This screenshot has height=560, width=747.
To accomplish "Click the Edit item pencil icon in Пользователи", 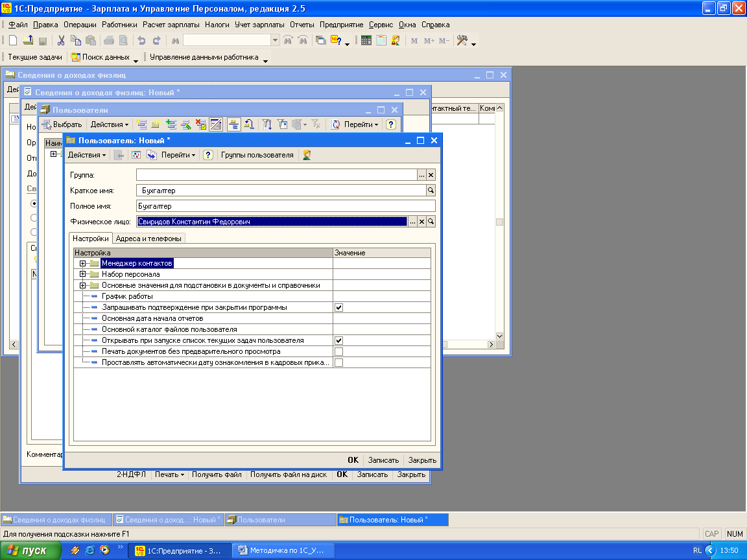I will (x=186, y=124).
